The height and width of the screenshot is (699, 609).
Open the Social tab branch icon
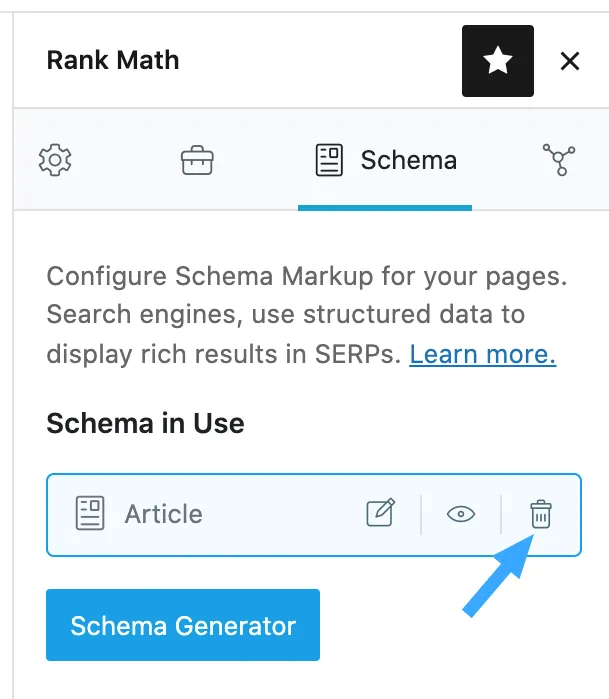559,160
